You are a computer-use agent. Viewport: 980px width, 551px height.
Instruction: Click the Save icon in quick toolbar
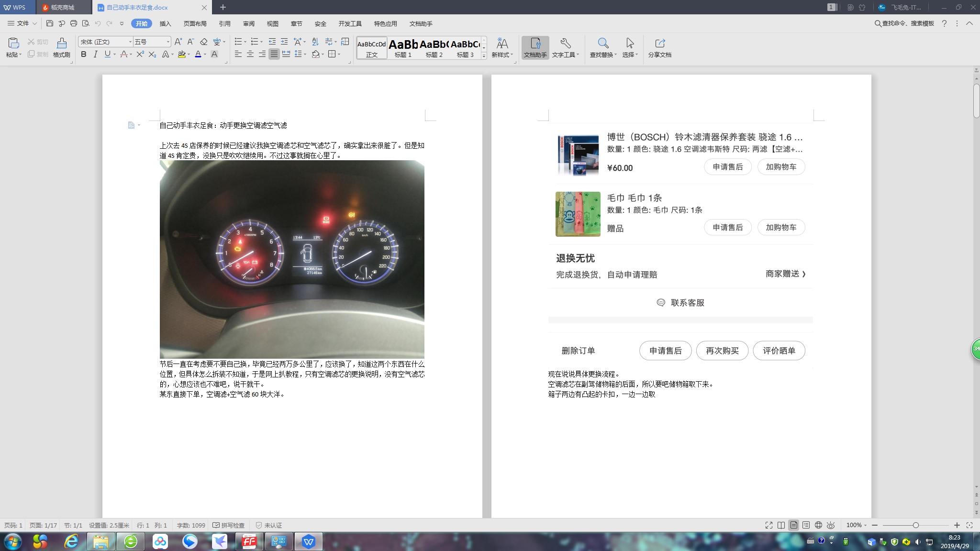(50, 23)
